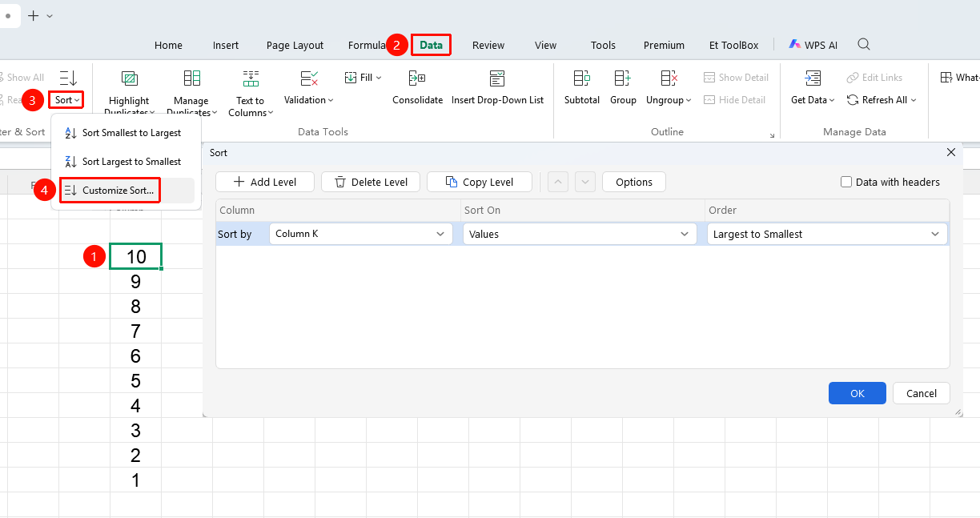Switch to the Review tab
The image size is (980, 518).
pyautogui.click(x=488, y=45)
